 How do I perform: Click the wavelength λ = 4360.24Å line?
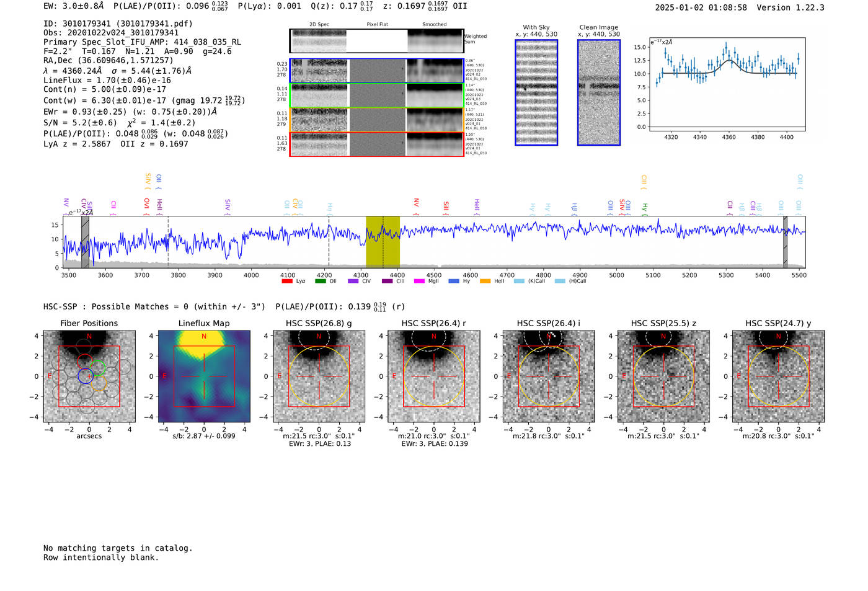click(x=117, y=71)
